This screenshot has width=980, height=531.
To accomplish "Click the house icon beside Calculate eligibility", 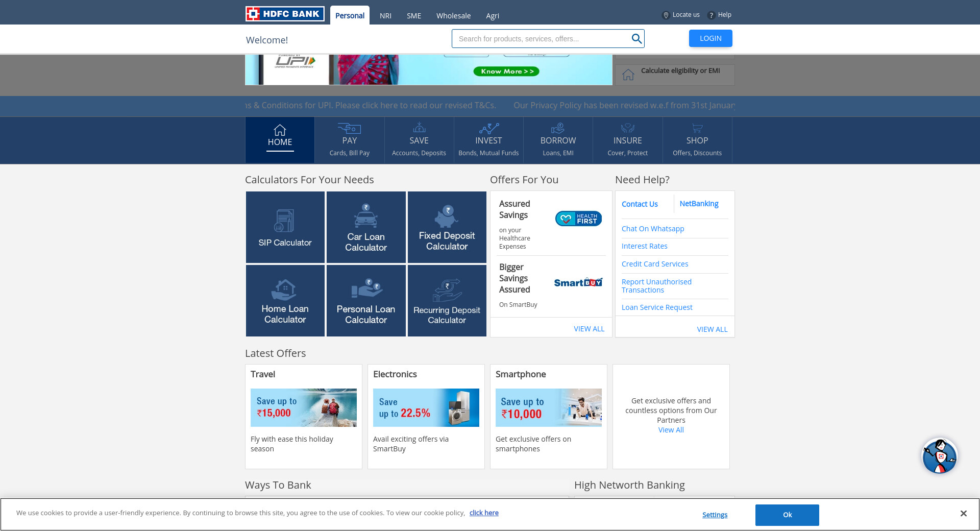I will [x=628, y=75].
